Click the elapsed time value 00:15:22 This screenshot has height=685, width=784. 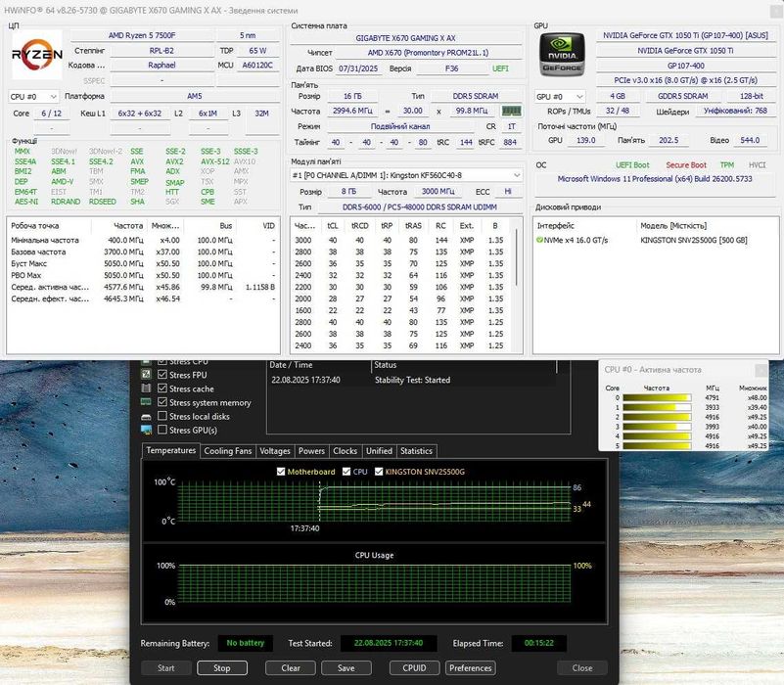coord(539,643)
